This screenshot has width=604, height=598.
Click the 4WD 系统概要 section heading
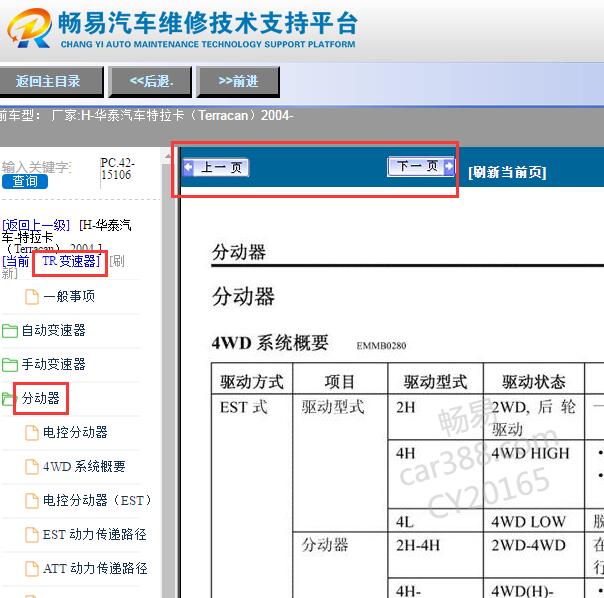click(270, 343)
